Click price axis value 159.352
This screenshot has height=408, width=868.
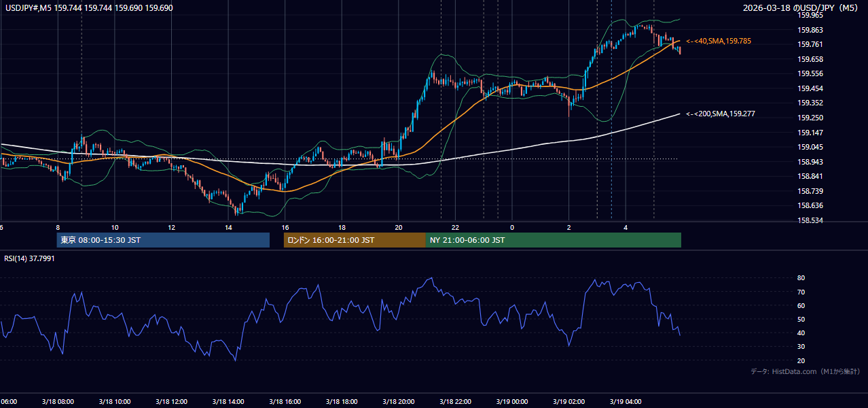pos(810,103)
